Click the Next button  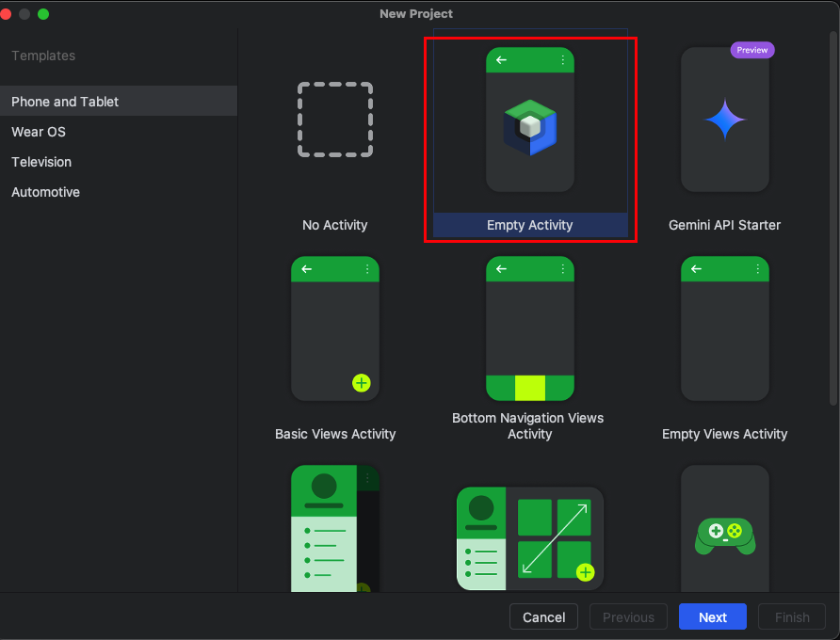[x=712, y=617]
